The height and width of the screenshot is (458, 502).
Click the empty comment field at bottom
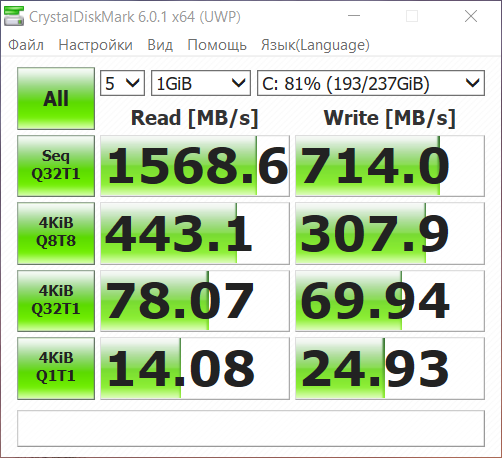coord(251,428)
